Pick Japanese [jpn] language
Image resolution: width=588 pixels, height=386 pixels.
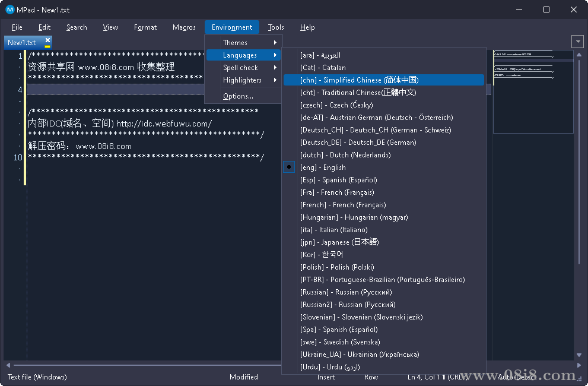click(384, 242)
